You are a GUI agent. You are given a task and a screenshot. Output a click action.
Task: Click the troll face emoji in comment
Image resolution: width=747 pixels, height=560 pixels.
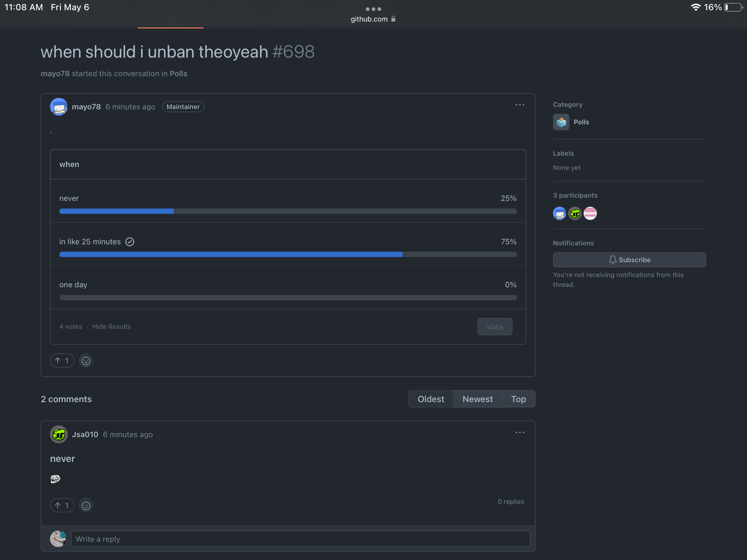pos(55,479)
